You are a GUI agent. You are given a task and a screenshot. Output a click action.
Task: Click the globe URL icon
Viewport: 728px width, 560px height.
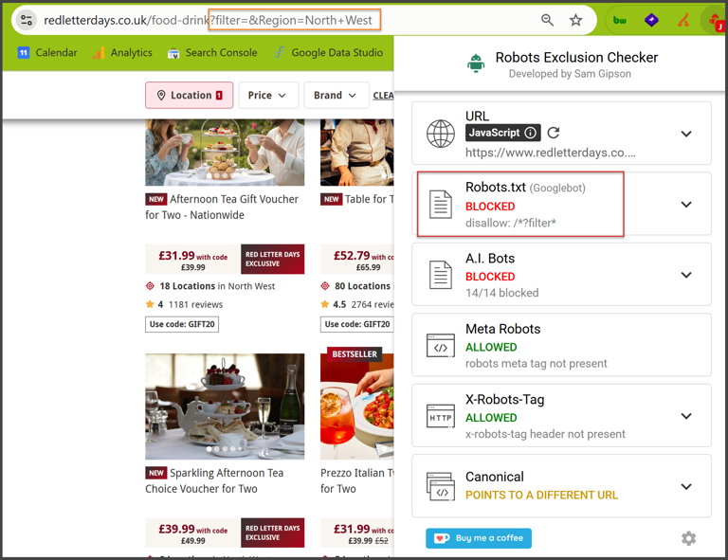point(441,134)
